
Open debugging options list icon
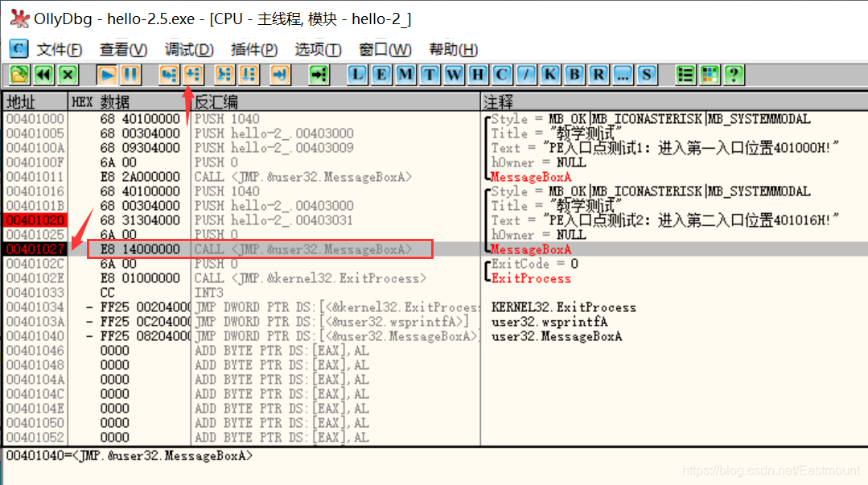[685, 75]
